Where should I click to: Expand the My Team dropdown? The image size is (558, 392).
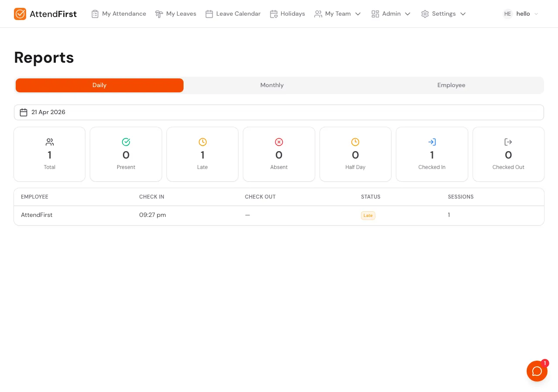click(338, 14)
